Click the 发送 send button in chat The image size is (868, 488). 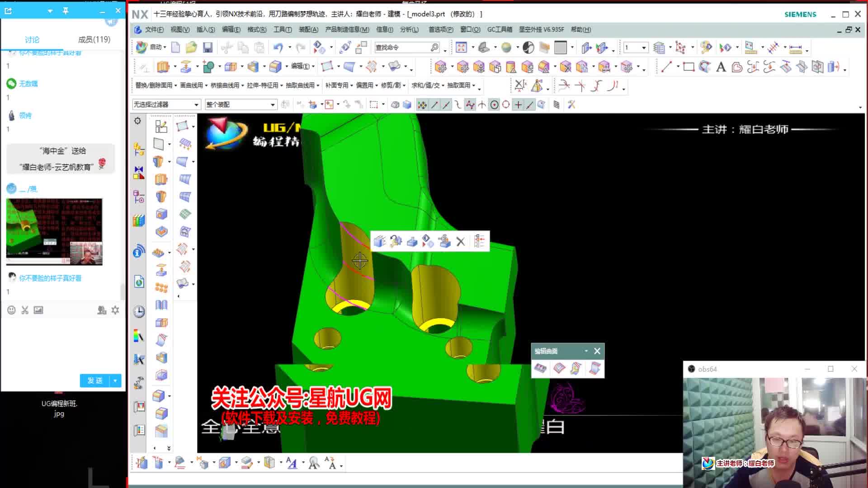point(94,380)
